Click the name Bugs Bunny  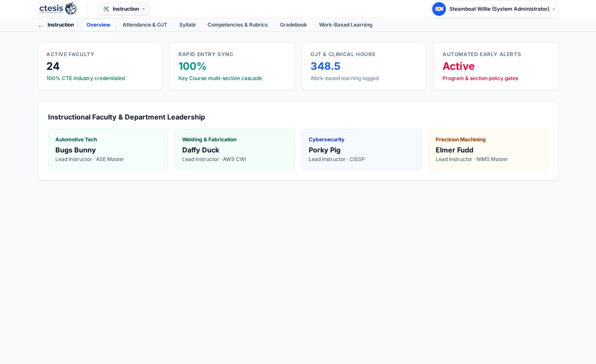click(x=75, y=150)
